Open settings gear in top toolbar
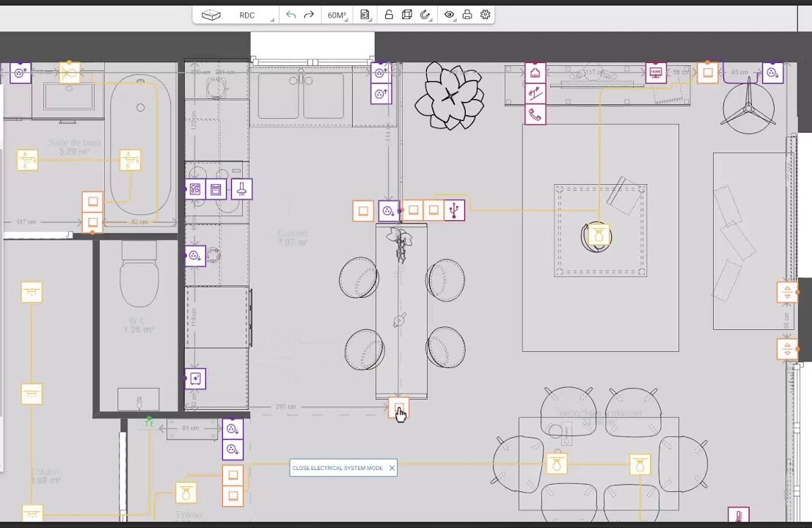This screenshot has height=528, width=812. coord(485,15)
